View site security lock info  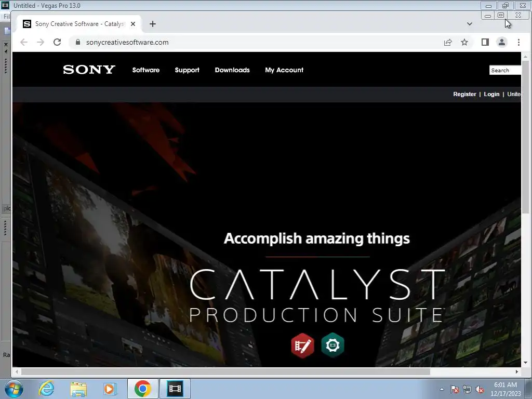[78, 42]
